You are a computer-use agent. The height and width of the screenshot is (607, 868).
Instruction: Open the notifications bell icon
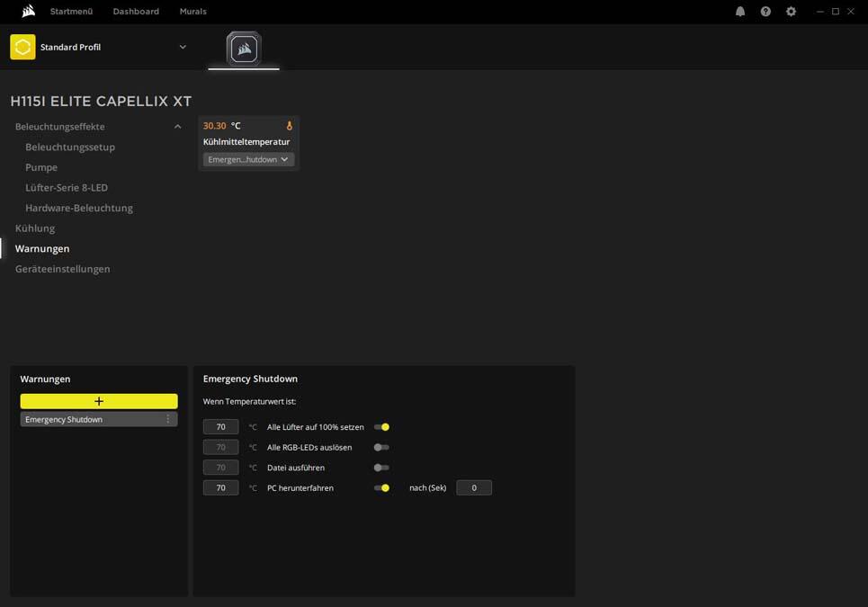[x=740, y=11]
